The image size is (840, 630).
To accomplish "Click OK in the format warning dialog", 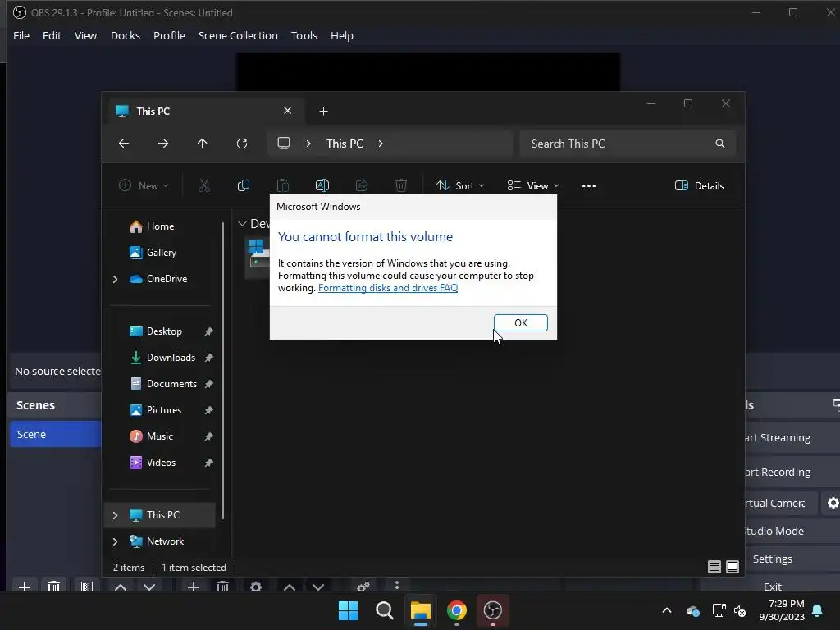I will pos(520,322).
